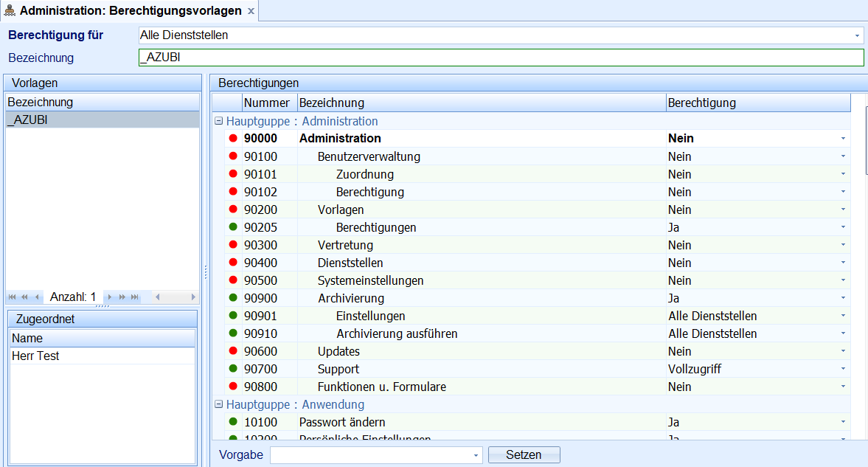Click next page double-arrow in Vorlagen navigator
Image resolution: width=868 pixels, height=467 pixels.
(x=122, y=297)
